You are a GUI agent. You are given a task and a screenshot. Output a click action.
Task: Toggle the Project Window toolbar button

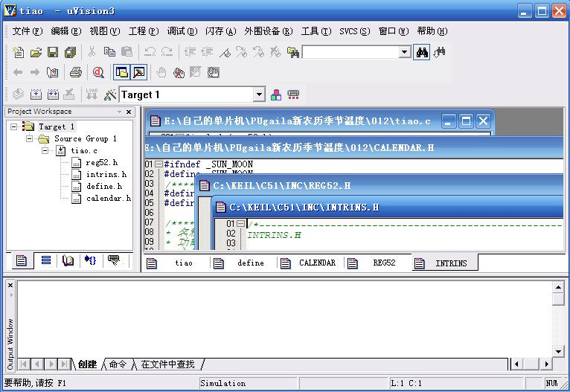(121, 72)
